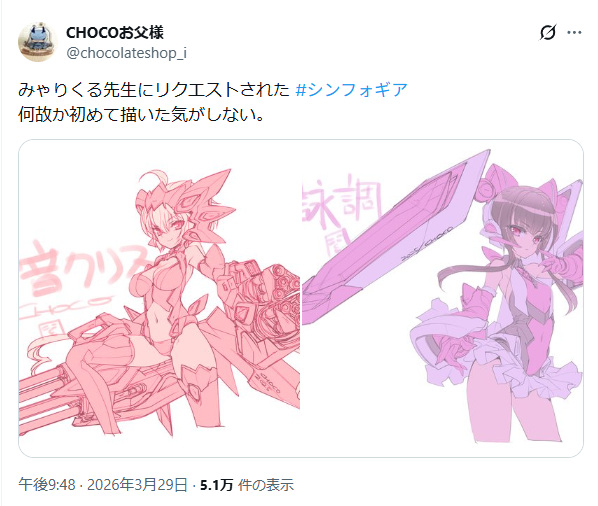
Task: Click the twin-tail girl's face in the purple sketch
Action: tap(523, 235)
